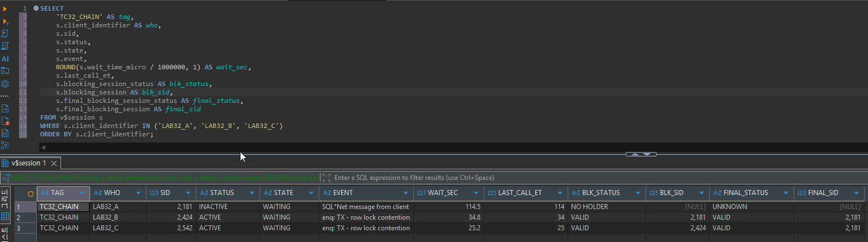Select row 2 by its row number
This screenshot has width=868, height=242.
point(26,217)
